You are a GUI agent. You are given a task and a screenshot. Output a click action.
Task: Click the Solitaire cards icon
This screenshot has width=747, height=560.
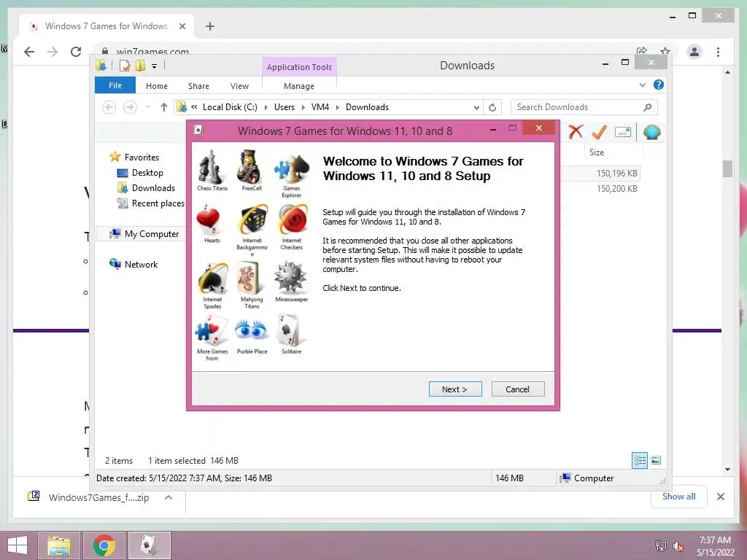(x=290, y=330)
